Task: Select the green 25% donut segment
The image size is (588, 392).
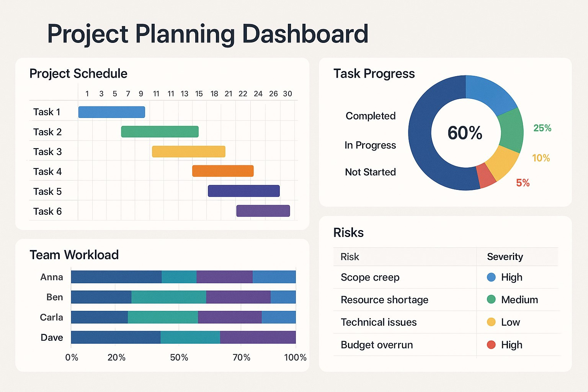Action: point(512,131)
